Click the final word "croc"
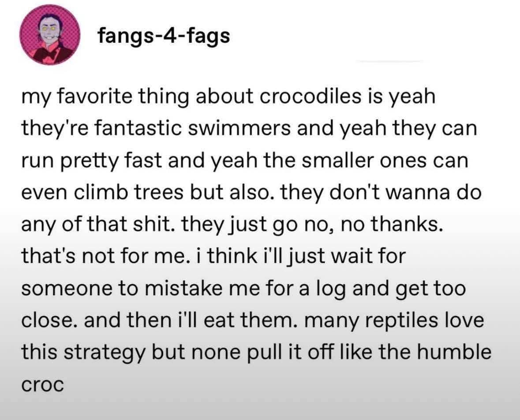The height and width of the screenshot is (420, 520). pyautogui.click(x=42, y=384)
